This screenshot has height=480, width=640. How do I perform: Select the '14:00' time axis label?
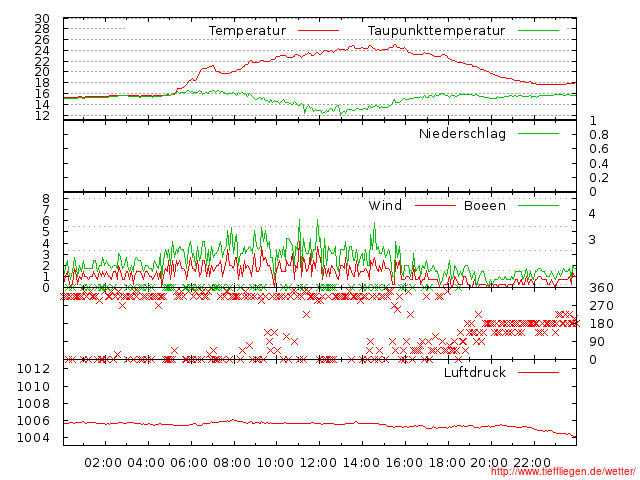click(x=361, y=463)
